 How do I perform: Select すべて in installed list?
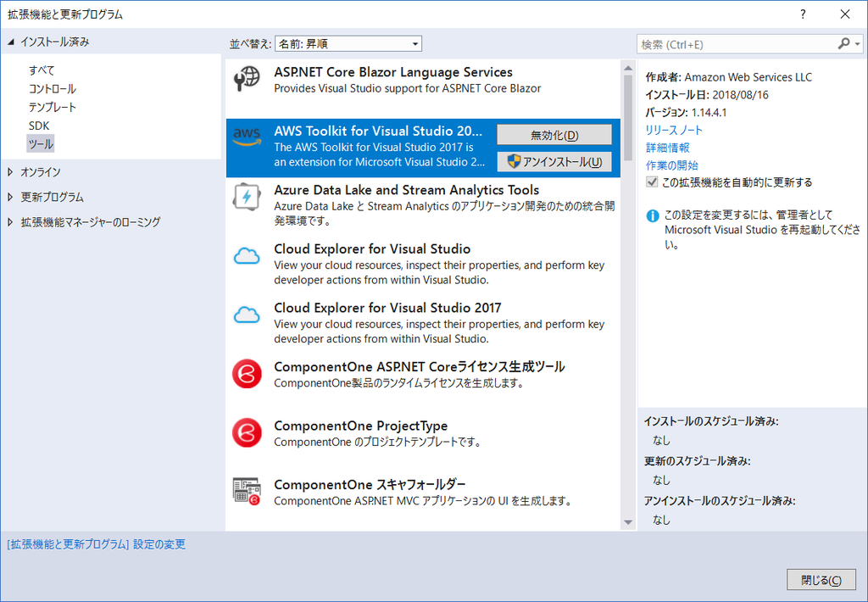[x=42, y=70]
